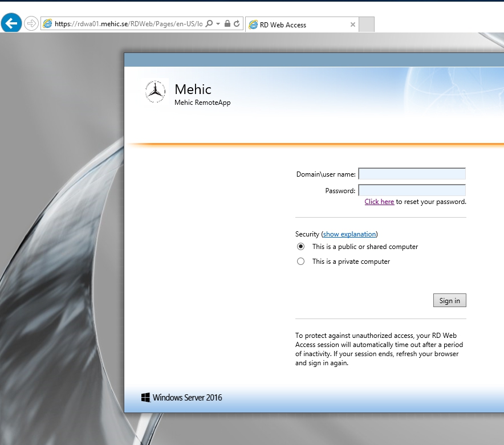Click the Windows Server 2016 logo

pos(181,398)
